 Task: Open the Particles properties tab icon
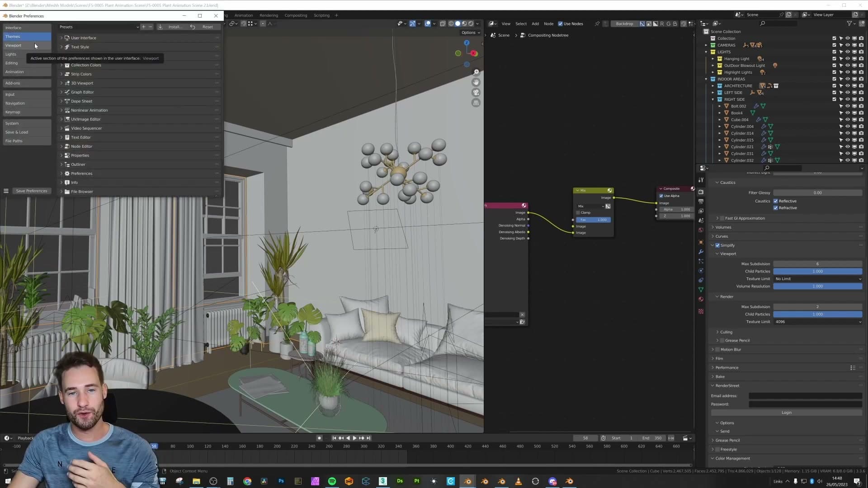click(x=701, y=261)
